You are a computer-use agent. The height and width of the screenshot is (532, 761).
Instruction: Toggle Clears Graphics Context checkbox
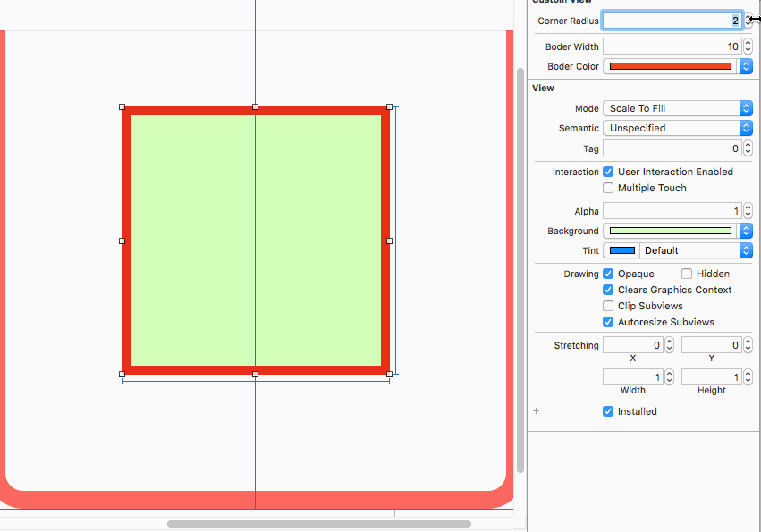click(608, 290)
